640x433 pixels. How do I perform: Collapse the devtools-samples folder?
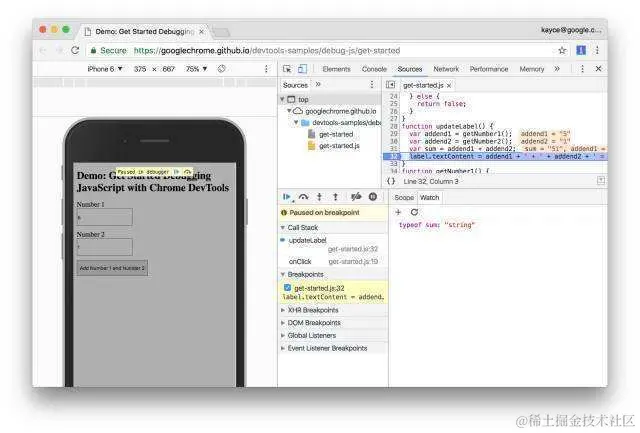(296, 122)
